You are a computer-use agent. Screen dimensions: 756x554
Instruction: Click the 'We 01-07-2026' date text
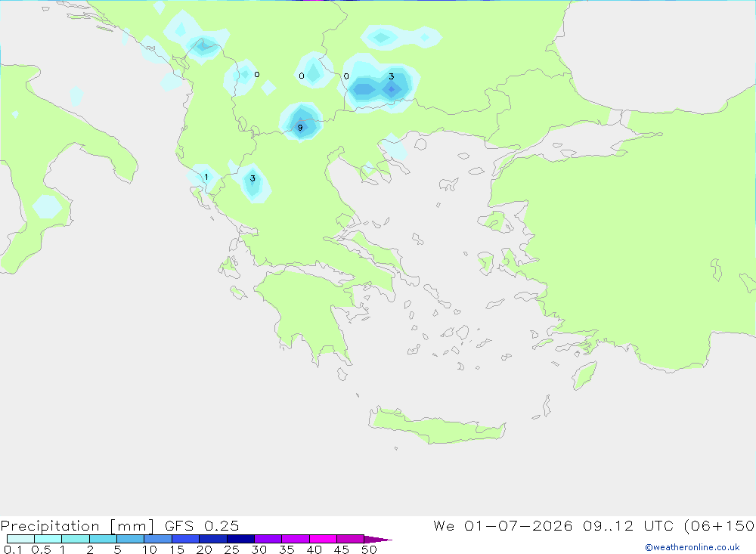[x=503, y=525]
